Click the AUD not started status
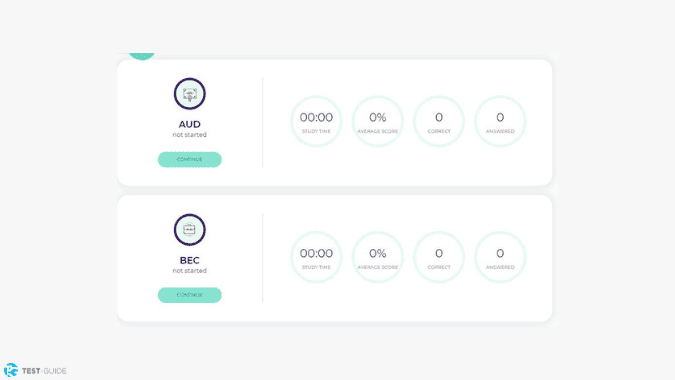 (189, 135)
